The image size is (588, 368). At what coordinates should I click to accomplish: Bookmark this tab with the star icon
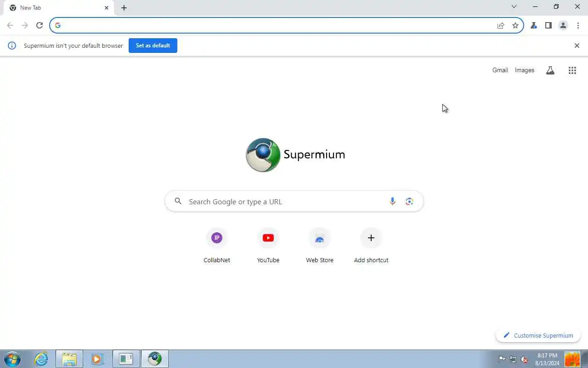pos(515,25)
